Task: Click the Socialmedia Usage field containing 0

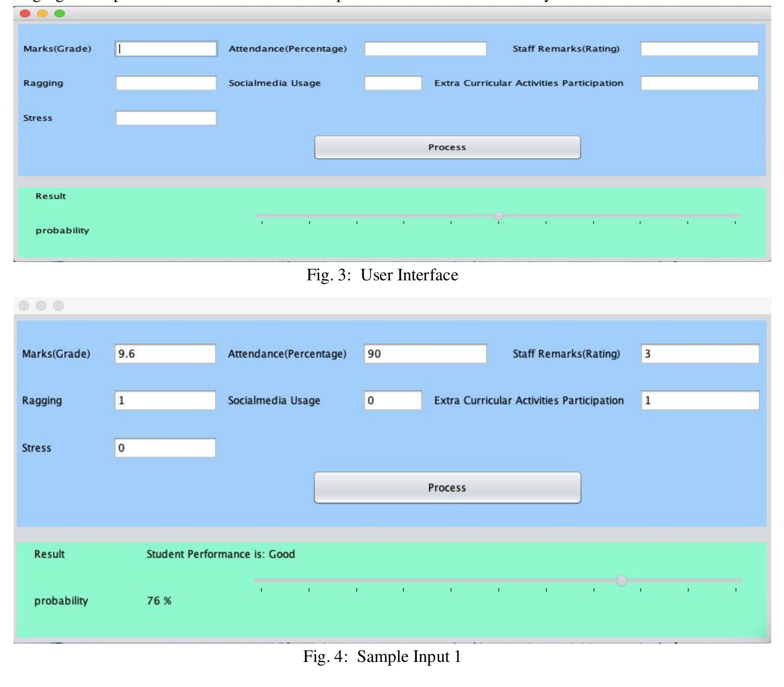Action: click(x=393, y=400)
